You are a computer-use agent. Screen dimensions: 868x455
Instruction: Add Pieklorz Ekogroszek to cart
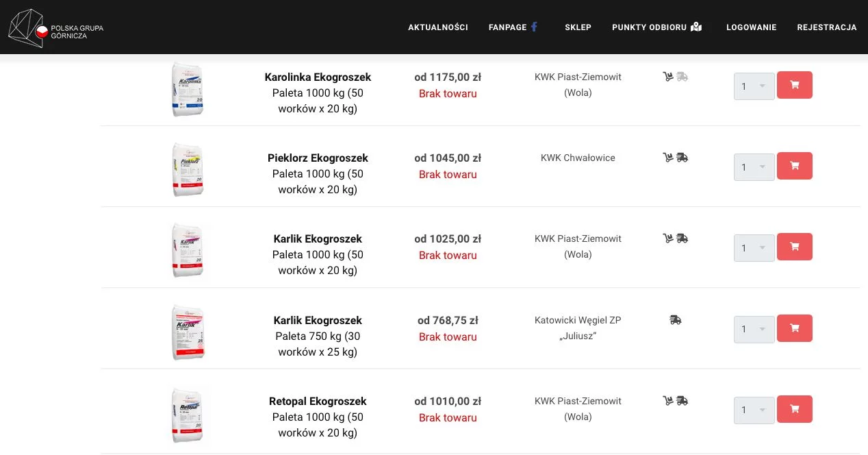(x=795, y=166)
